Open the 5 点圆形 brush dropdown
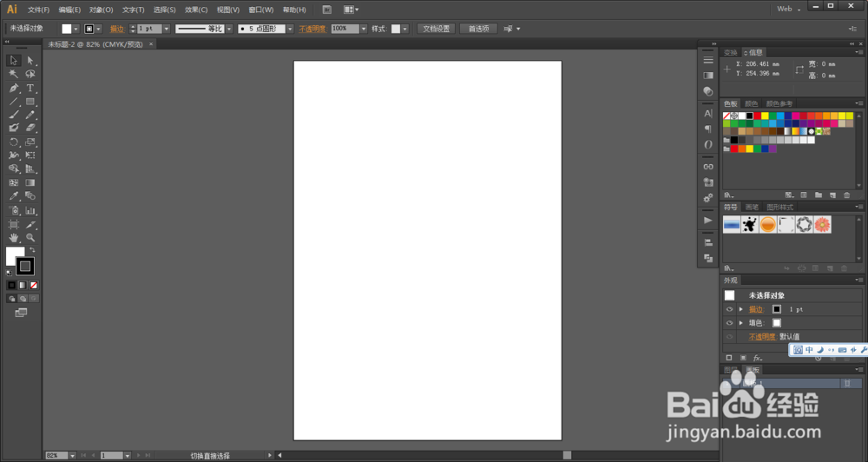Image resolution: width=868 pixels, height=462 pixels. [290, 29]
